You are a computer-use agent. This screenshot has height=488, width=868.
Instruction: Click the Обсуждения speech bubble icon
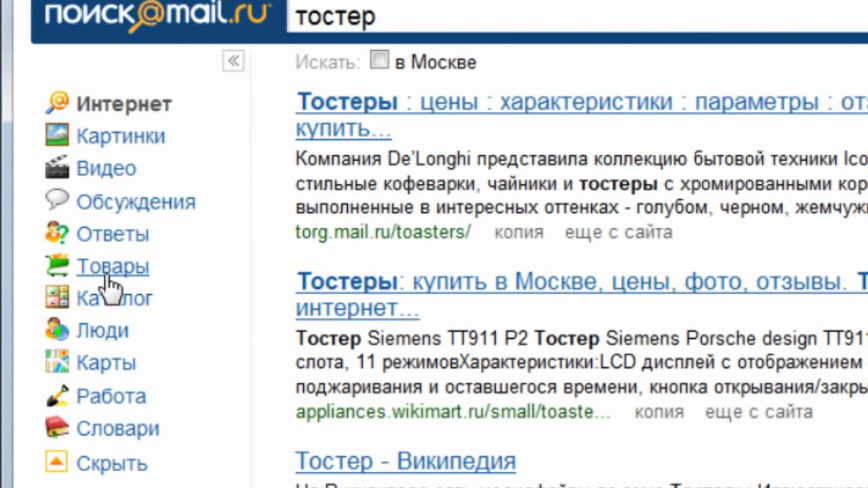(57, 200)
